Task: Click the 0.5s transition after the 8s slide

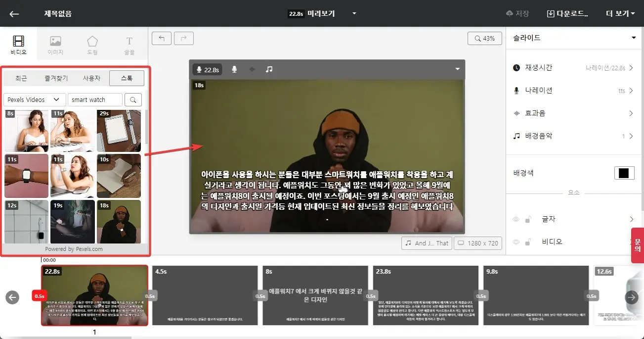Action: click(370, 296)
